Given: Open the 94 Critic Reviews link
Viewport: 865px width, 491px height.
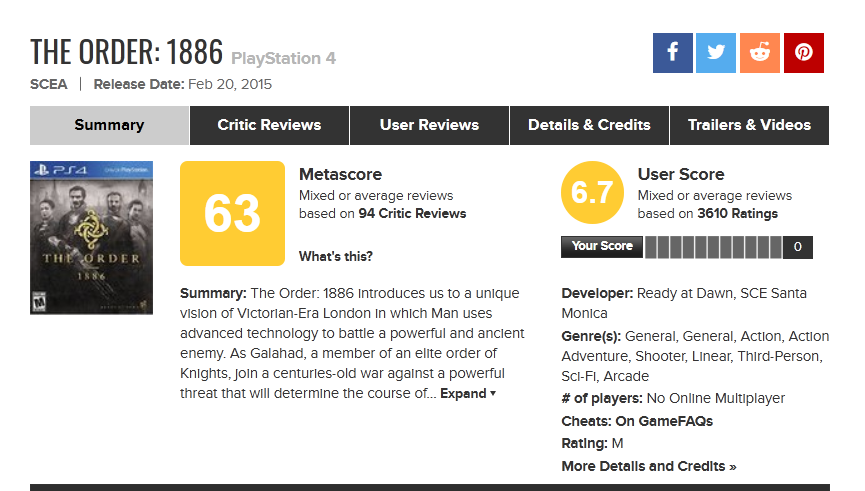Looking at the screenshot, I should (412, 213).
